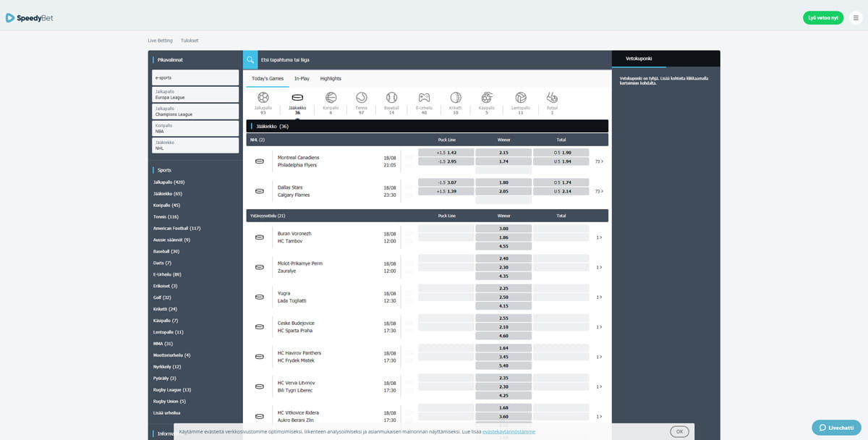Open the Highlights tab

tap(331, 78)
